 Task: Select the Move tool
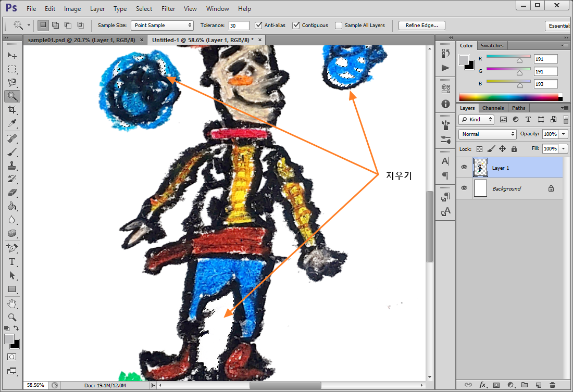click(x=11, y=55)
